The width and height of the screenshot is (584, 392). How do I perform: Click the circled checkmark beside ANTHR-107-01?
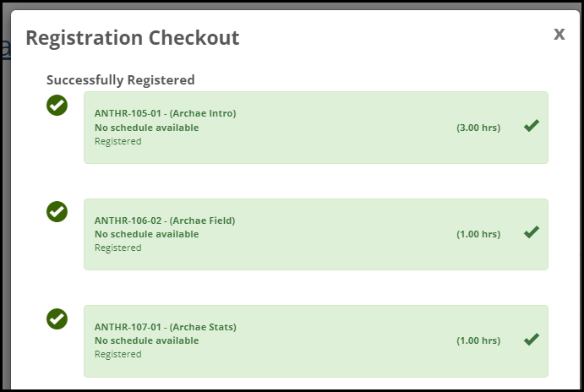(57, 319)
